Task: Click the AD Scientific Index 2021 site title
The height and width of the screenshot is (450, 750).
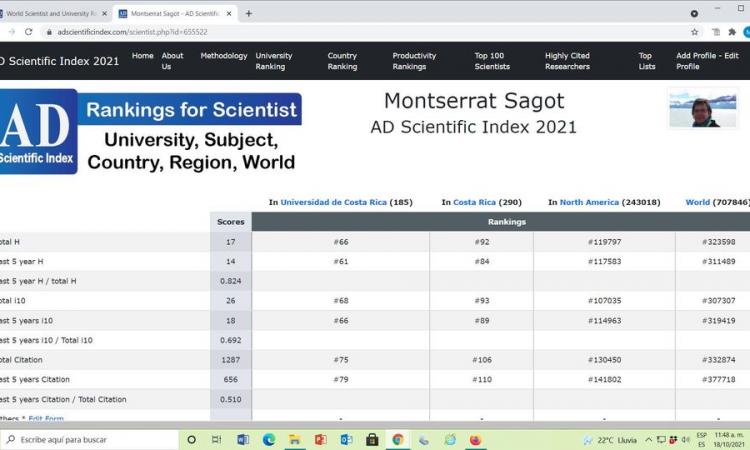Action: (59, 61)
